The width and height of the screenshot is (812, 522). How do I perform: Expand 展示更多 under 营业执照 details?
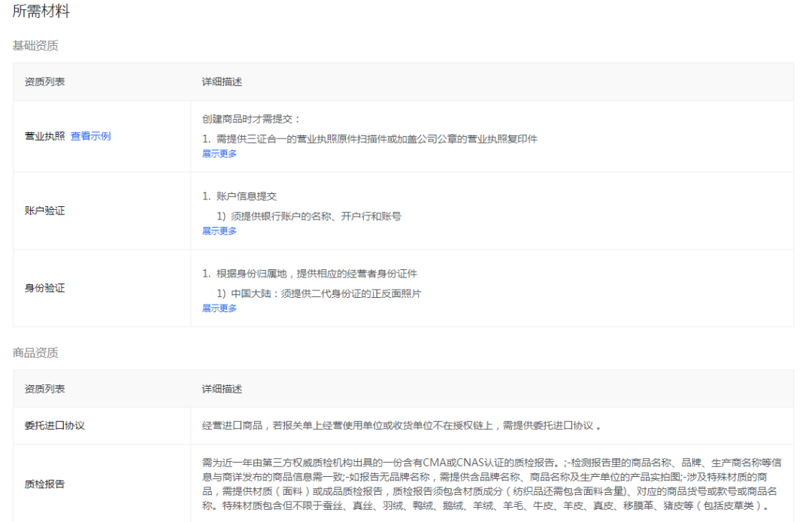pos(221,153)
